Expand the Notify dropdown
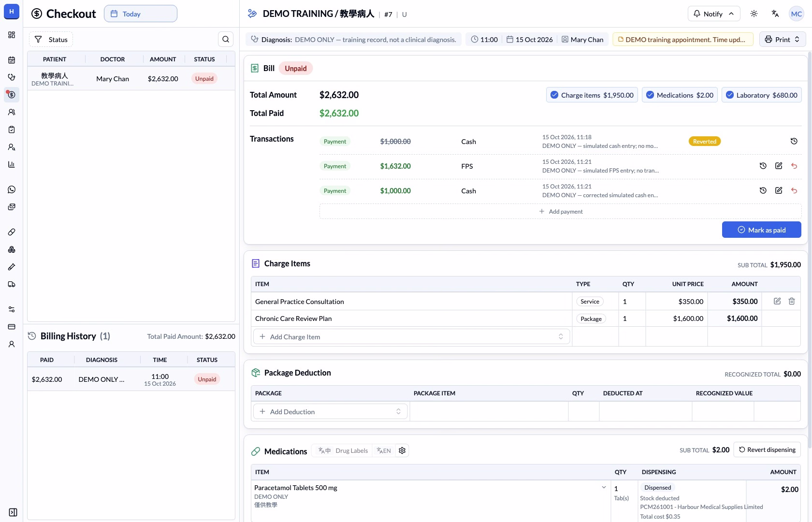 pos(713,14)
